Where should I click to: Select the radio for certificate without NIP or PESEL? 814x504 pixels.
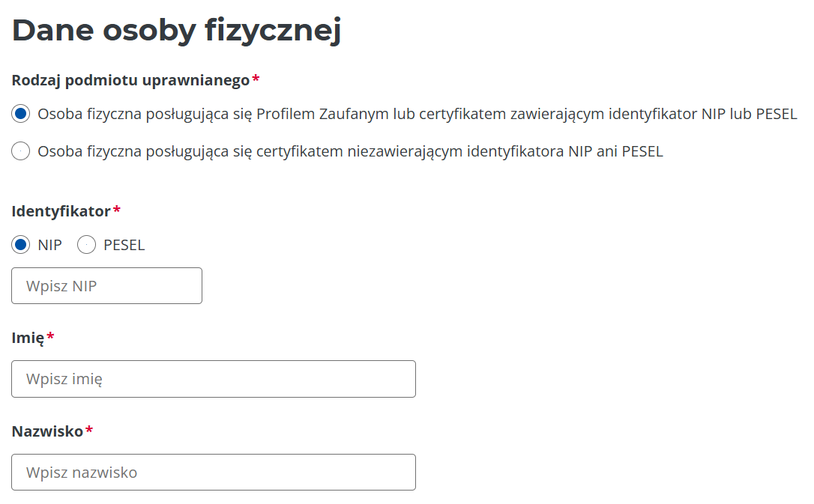coord(21,151)
